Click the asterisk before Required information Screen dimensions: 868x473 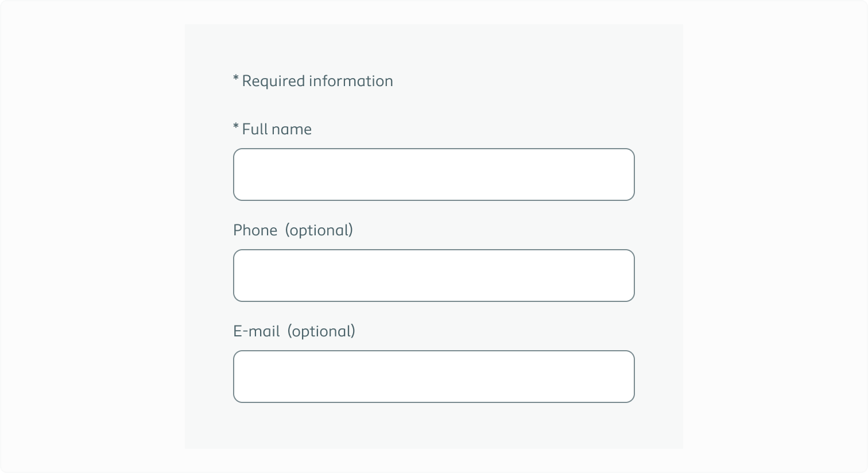236,78
